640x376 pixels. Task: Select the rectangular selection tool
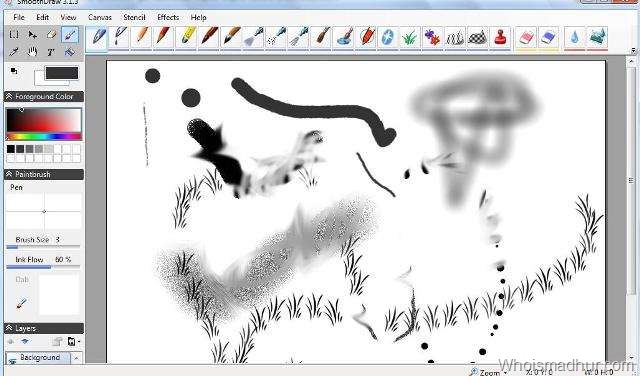[x=14, y=35]
